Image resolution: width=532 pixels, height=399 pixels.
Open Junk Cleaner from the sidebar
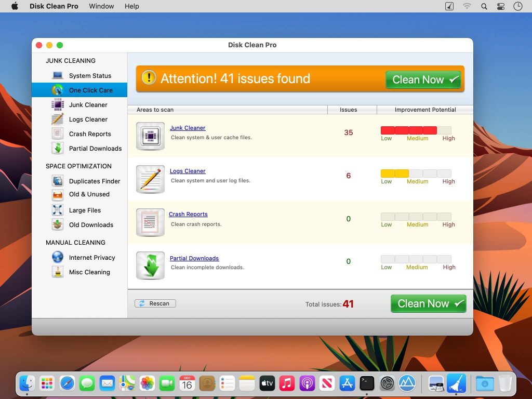pyautogui.click(x=88, y=104)
